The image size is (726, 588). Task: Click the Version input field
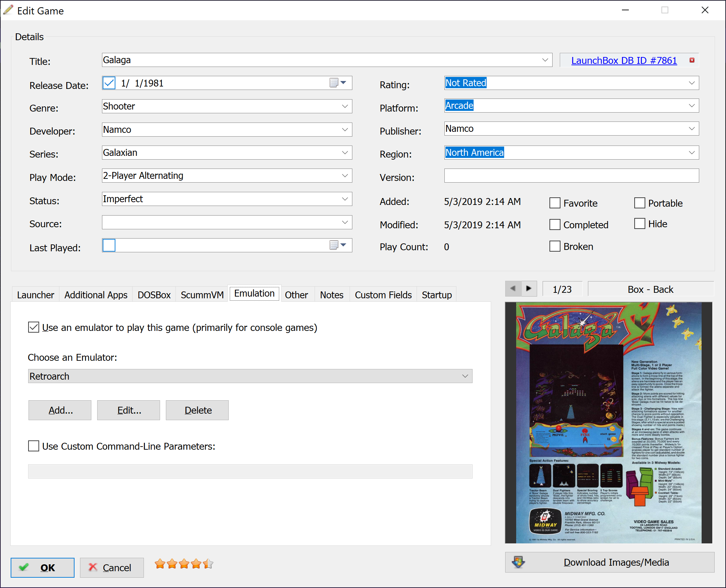pos(571,176)
